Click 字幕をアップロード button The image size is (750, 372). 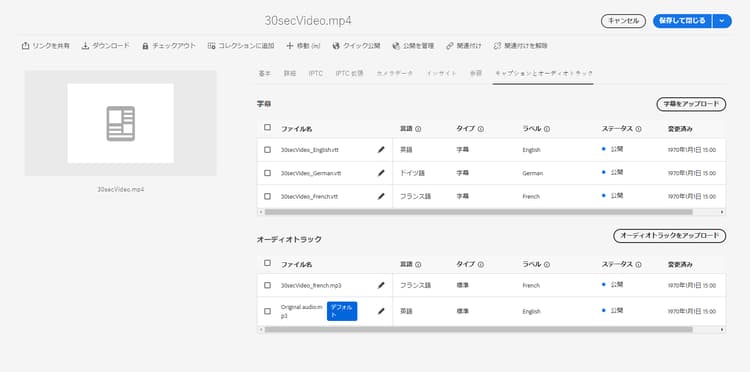(x=691, y=104)
